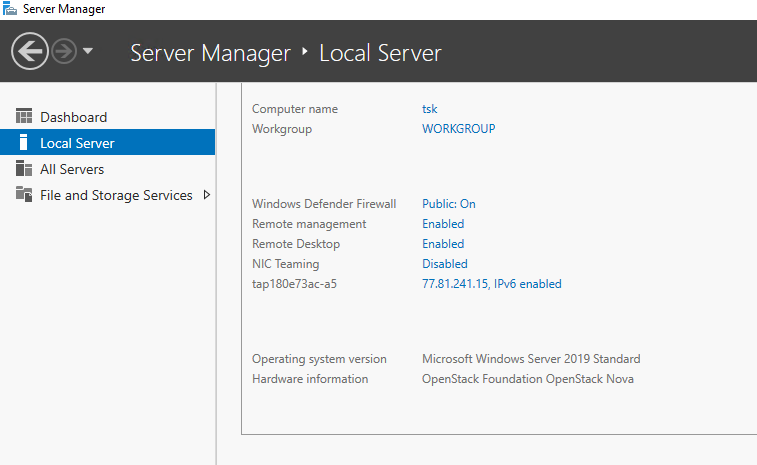757x465 pixels.
Task: Click the Server Manager window title text
Action: point(64,9)
